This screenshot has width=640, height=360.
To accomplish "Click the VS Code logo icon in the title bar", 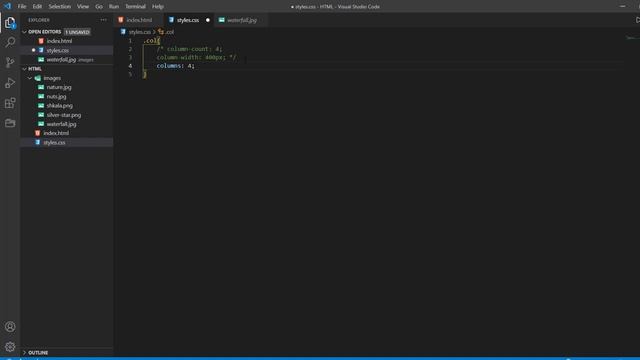I will point(7,6).
